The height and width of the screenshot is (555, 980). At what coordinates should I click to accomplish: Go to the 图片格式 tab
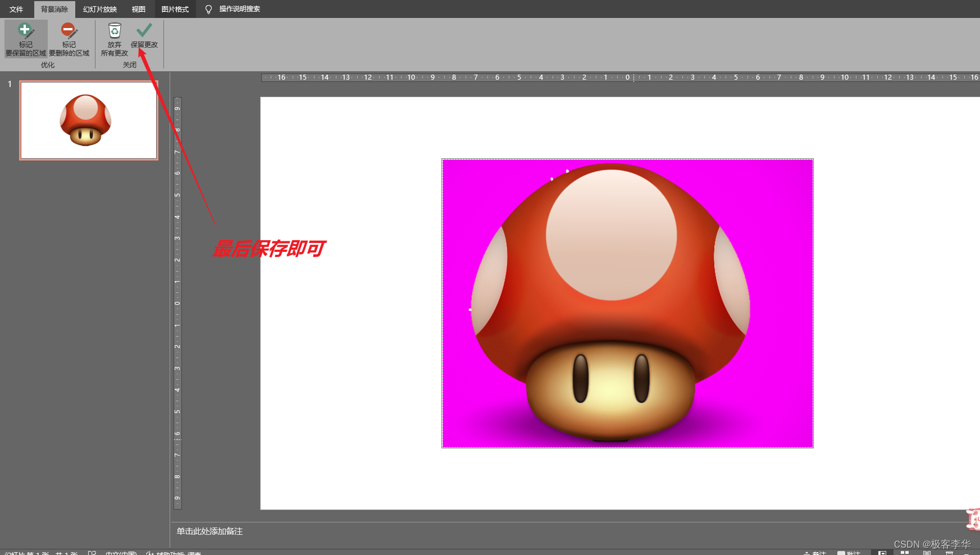click(175, 9)
